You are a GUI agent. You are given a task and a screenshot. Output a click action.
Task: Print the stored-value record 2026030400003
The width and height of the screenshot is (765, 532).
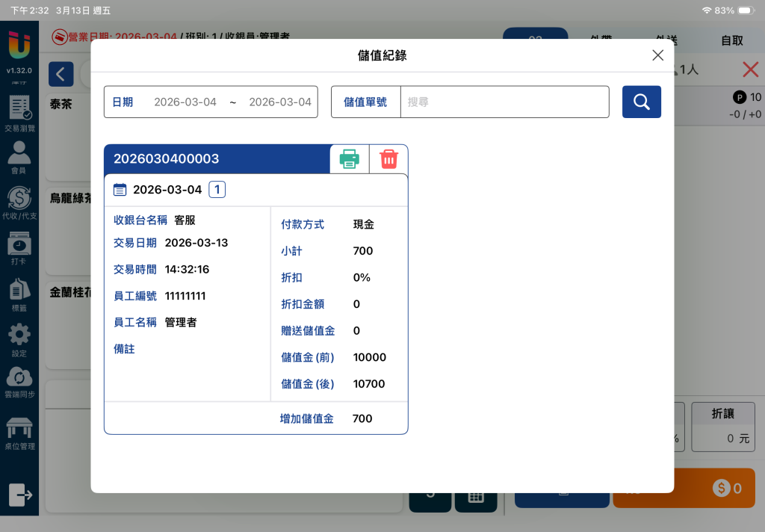(350, 159)
